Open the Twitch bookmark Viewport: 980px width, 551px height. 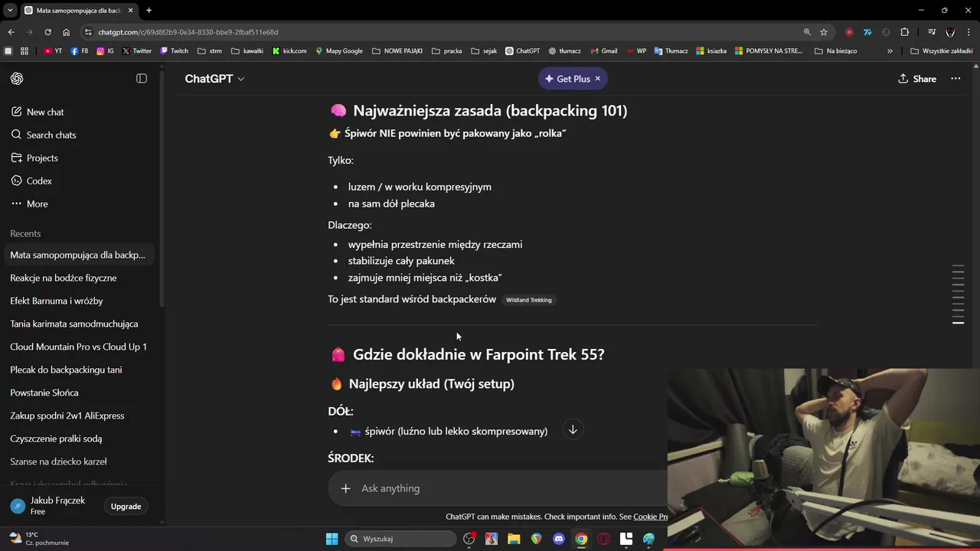pyautogui.click(x=174, y=51)
